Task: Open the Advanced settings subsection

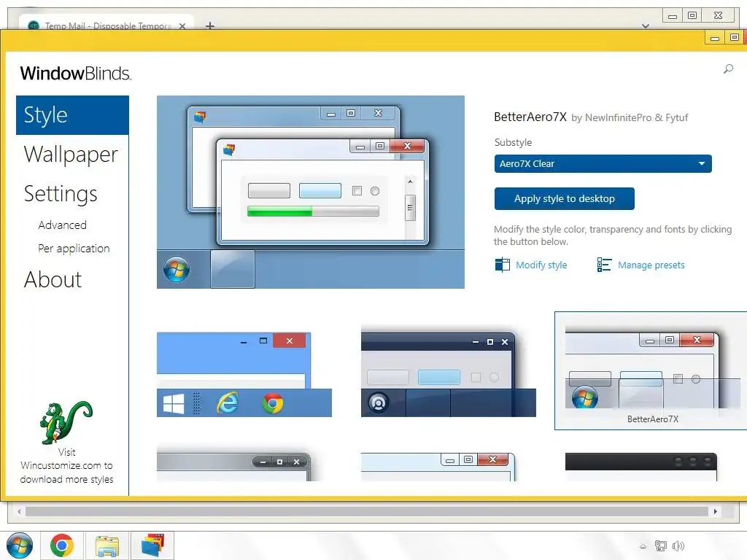Action: [63, 225]
